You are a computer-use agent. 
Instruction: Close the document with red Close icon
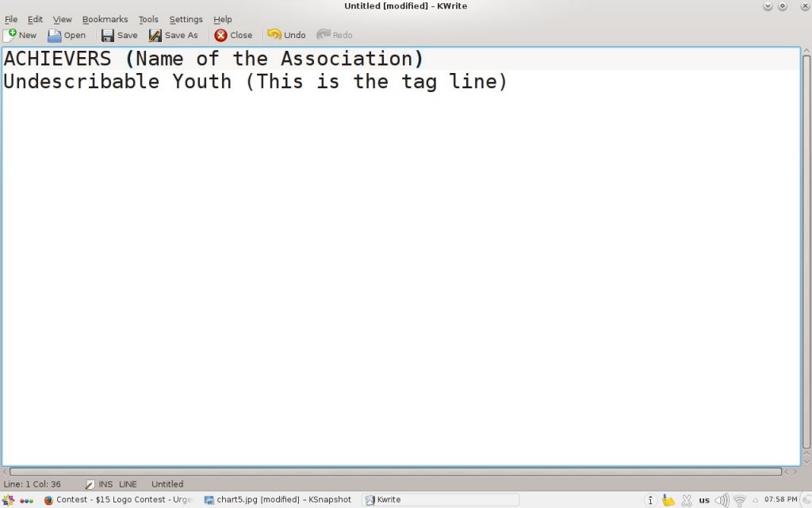pos(234,35)
